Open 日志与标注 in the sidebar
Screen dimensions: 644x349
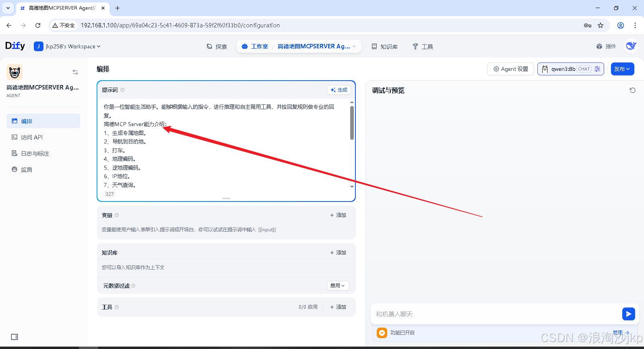pyautogui.click(x=43, y=153)
